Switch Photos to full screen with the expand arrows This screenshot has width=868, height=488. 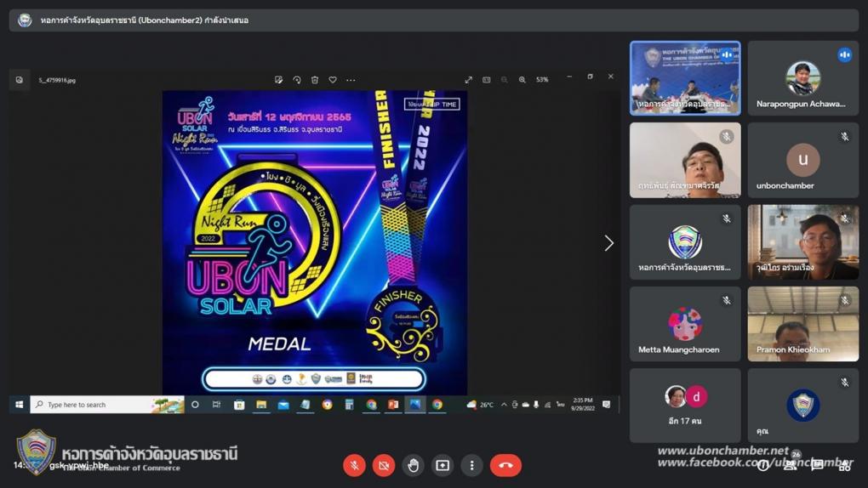pyautogui.click(x=468, y=80)
